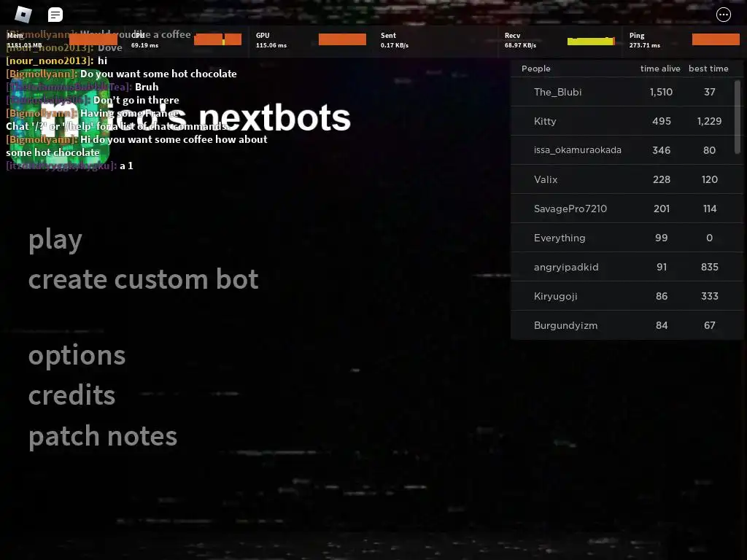Click the 'a 1' chat message

coord(126,166)
